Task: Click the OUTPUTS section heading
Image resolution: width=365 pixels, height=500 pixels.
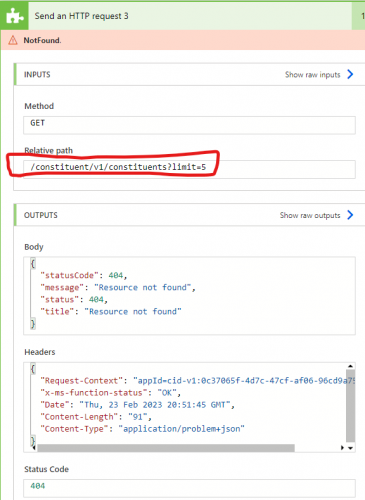Action: [41, 215]
